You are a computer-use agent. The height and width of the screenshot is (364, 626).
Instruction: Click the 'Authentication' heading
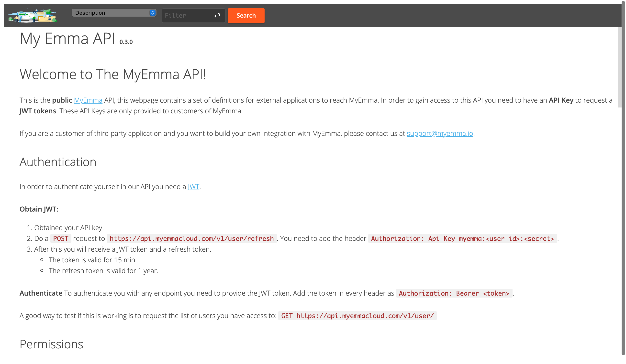click(x=58, y=162)
